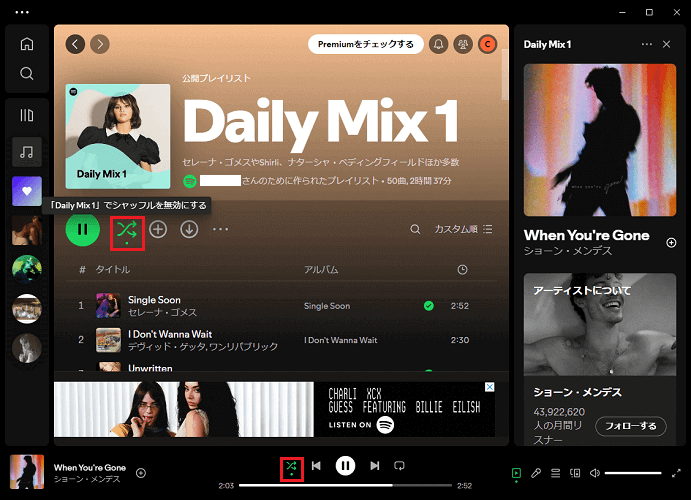Click green check on Single Soon row
Image resolution: width=691 pixels, height=500 pixels.
click(x=428, y=306)
